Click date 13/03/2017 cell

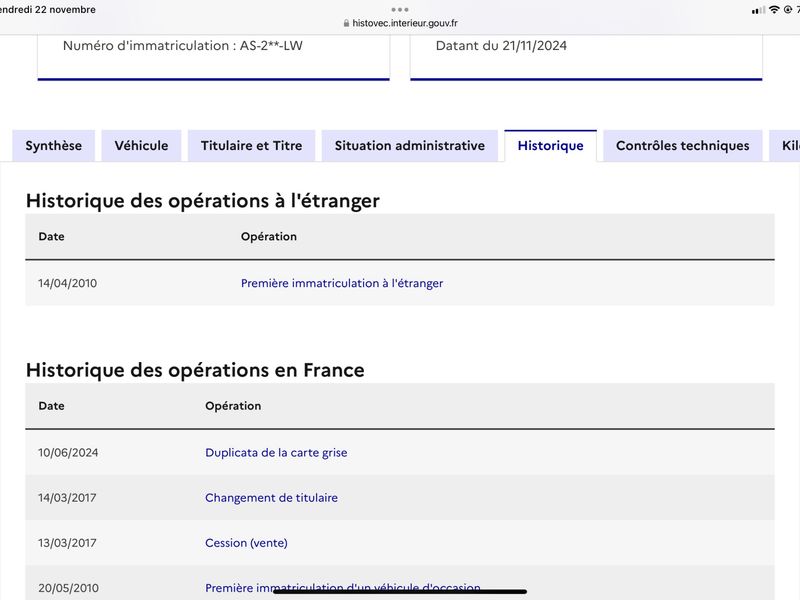click(x=67, y=543)
